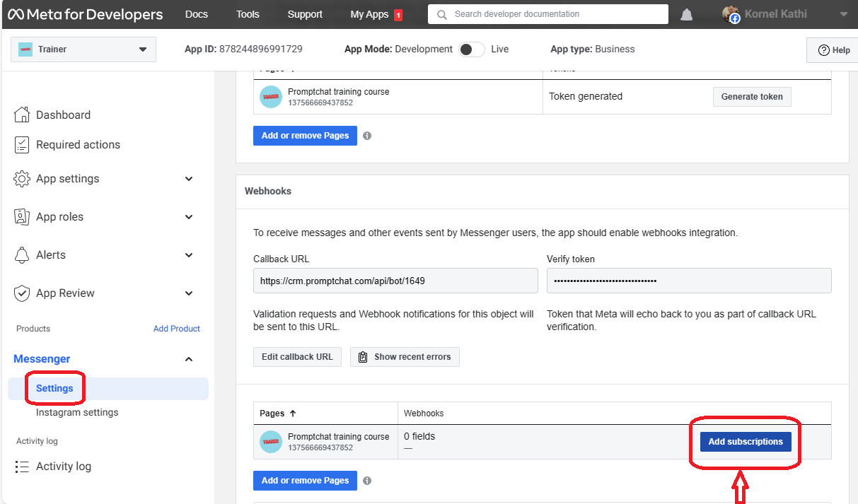Open My Apps in top navigation
Image resolution: width=858 pixels, height=504 pixels.
pyautogui.click(x=370, y=14)
